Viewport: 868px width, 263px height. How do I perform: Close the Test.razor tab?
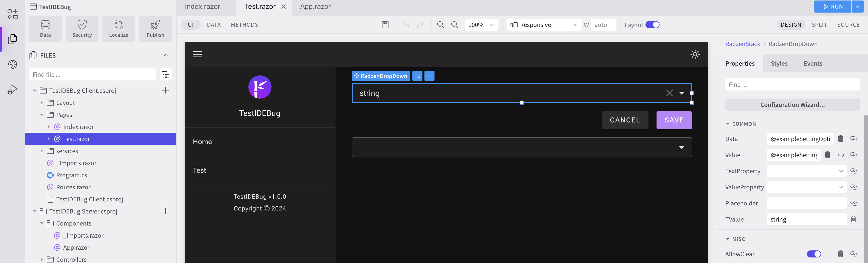tap(284, 7)
